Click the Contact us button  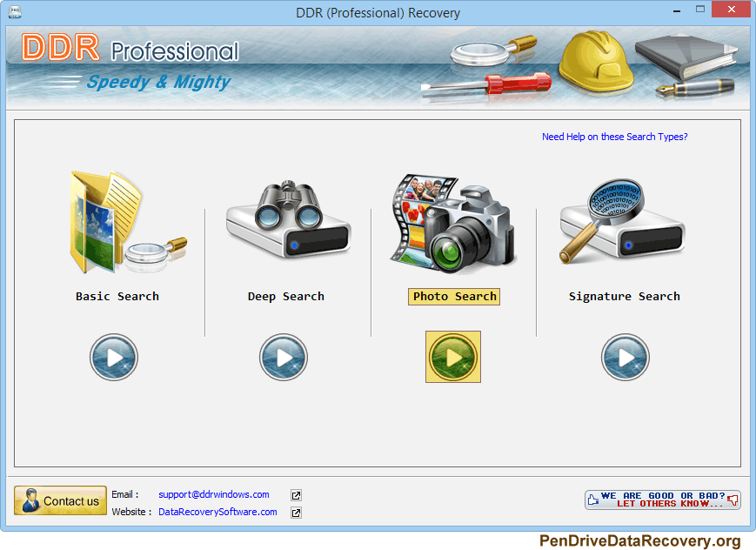tap(60, 500)
